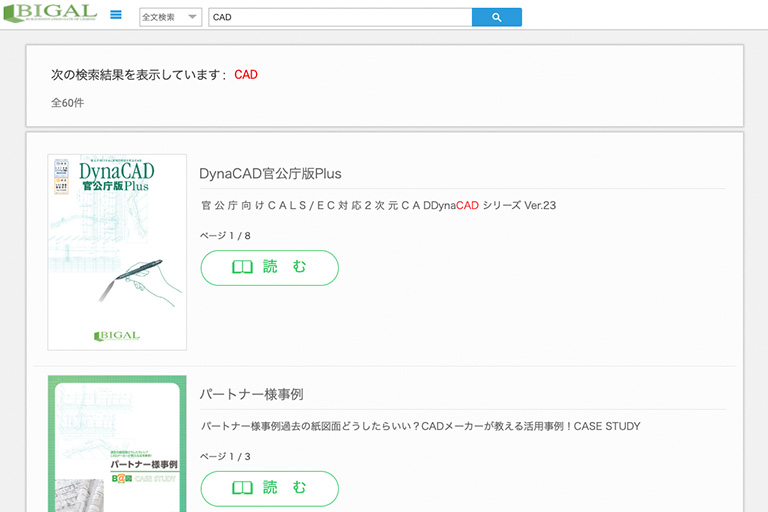
Task: Click the blue magnifier search button
Action: click(x=497, y=17)
